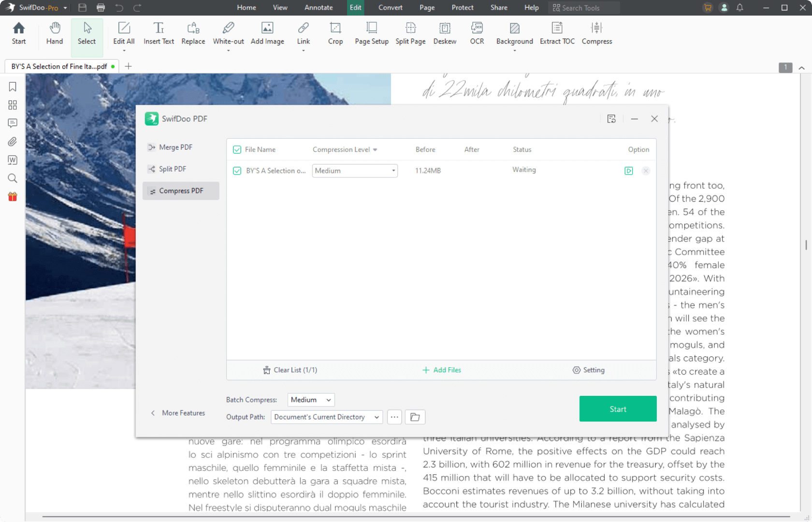
Task: Click Extract TOC tool
Action: [557, 34]
